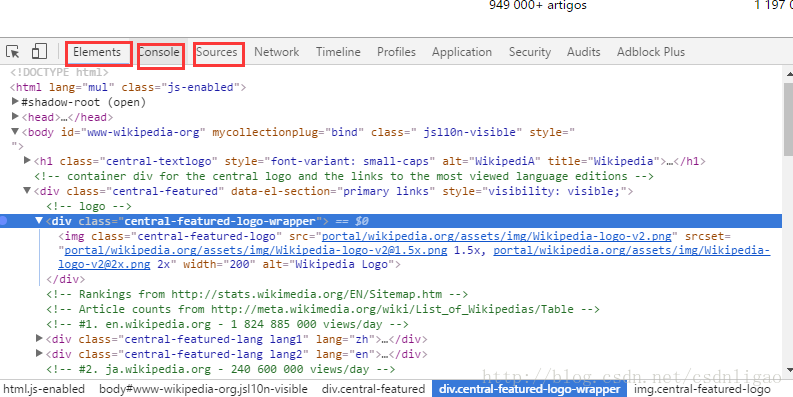
Task: Select the #2. ja.wikipedia.org views comment
Action: point(221,369)
